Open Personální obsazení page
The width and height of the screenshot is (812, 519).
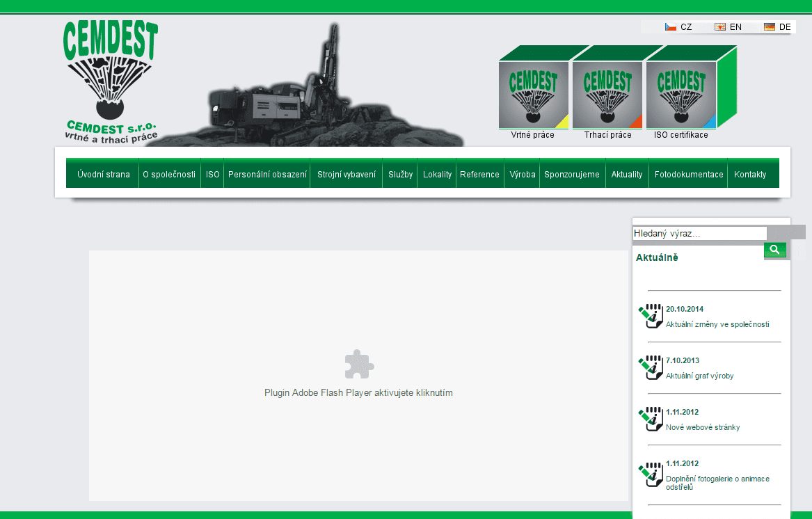pos(267,175)
